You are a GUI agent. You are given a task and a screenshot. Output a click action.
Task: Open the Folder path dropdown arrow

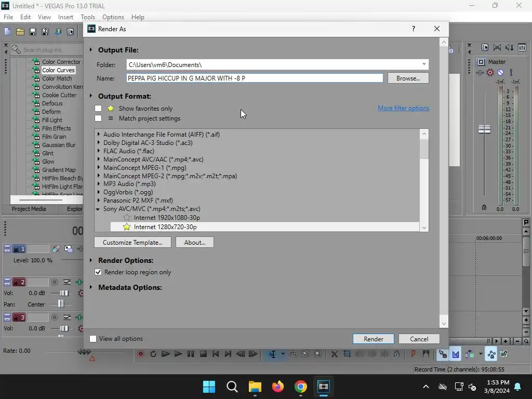(424, 64)
